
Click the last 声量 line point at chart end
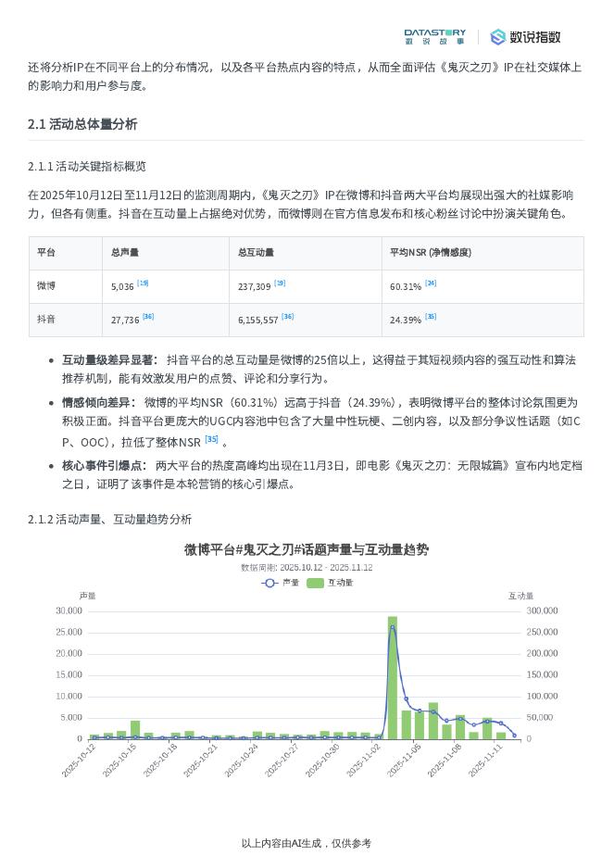click(514, 736)
